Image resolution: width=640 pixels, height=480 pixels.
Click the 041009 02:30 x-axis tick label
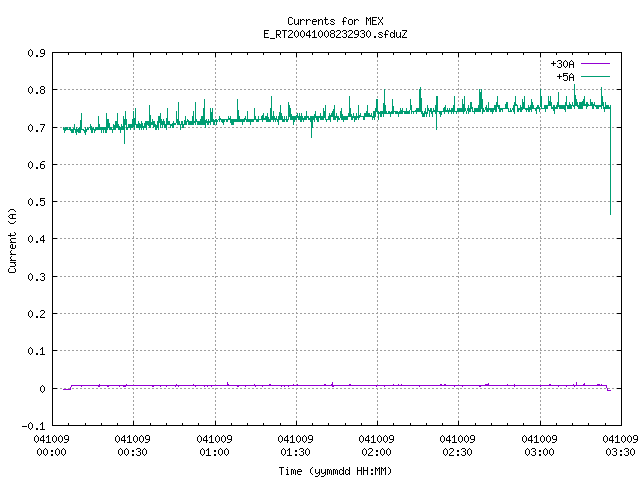pyautogui.click(x=458, y=446)
